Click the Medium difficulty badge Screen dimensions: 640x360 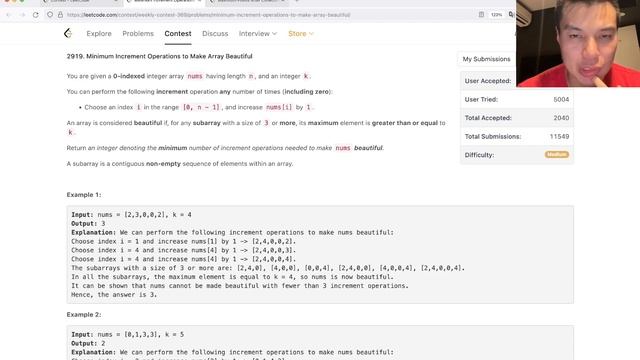click(x=557, y=155)
